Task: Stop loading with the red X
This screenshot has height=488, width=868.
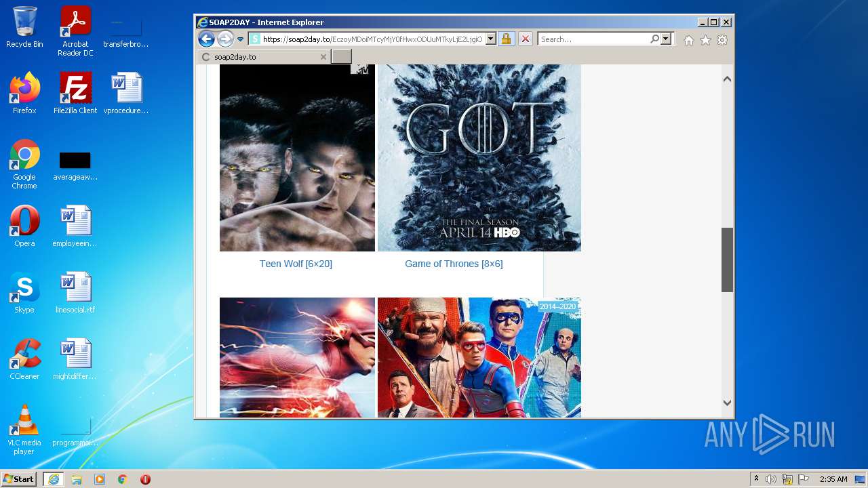Action: point(525,39)
